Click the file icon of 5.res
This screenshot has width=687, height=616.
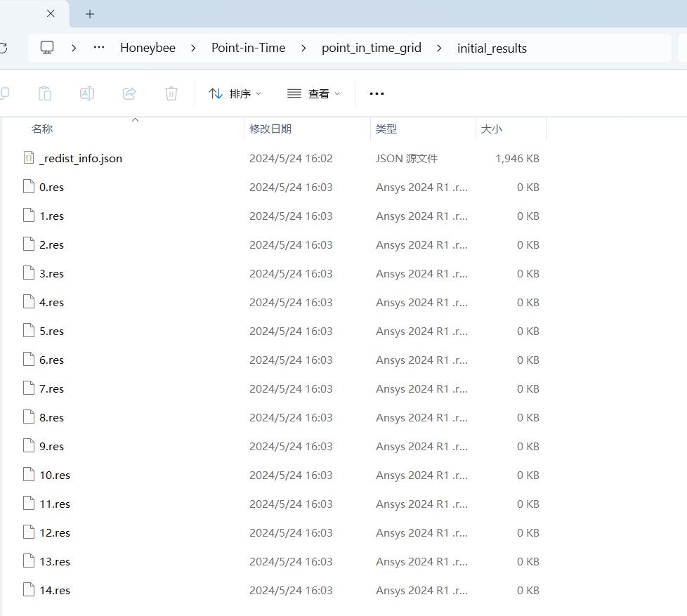29,331
